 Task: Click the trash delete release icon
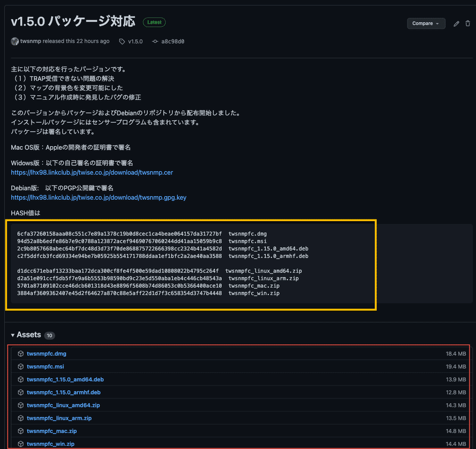(x=468, y=23)
